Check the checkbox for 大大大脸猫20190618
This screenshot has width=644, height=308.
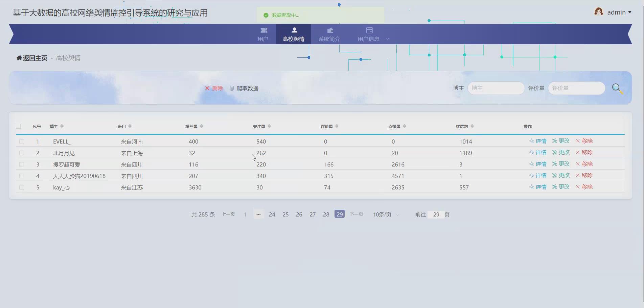(x=22, y=176)
